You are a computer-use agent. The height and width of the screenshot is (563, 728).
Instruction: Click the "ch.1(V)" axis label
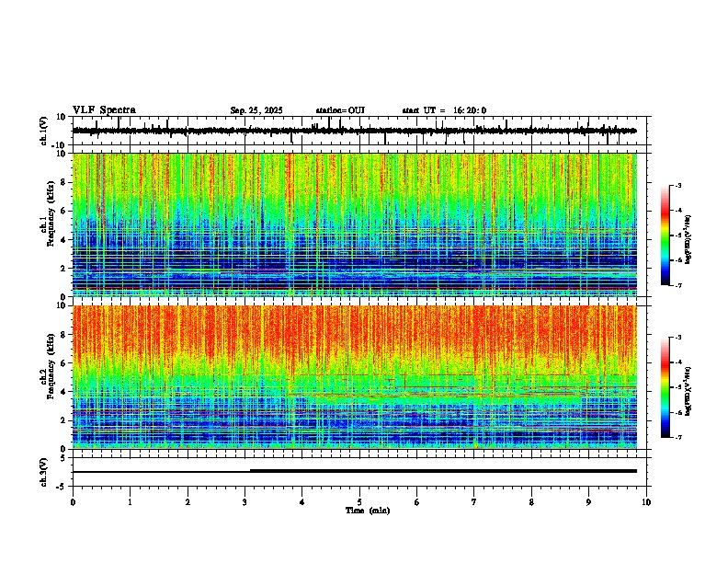point(44,132)
